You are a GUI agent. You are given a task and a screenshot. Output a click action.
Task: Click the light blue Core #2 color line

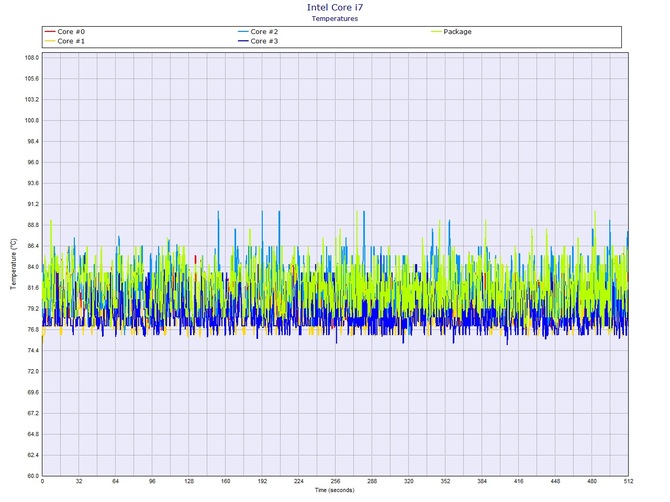tap(243, 32)
